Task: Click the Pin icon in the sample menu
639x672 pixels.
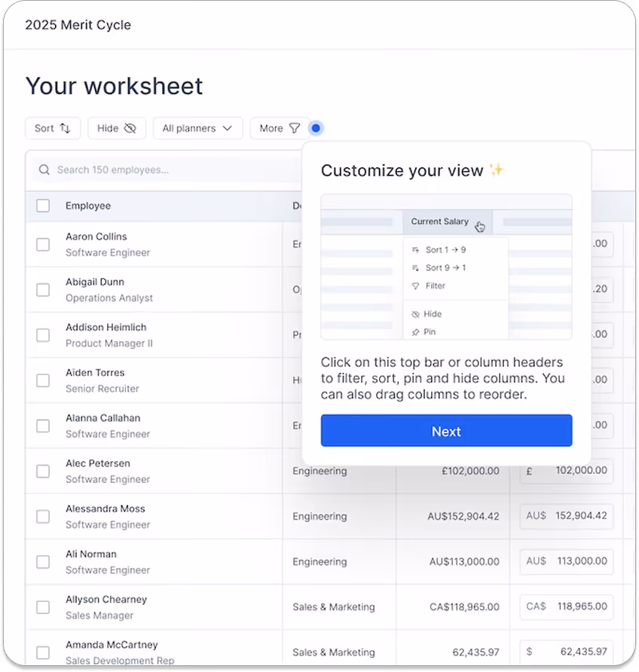Action: (417, 331)
